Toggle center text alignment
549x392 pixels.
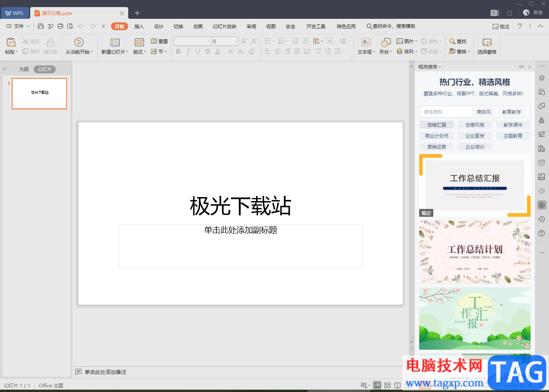pos(278,51)
